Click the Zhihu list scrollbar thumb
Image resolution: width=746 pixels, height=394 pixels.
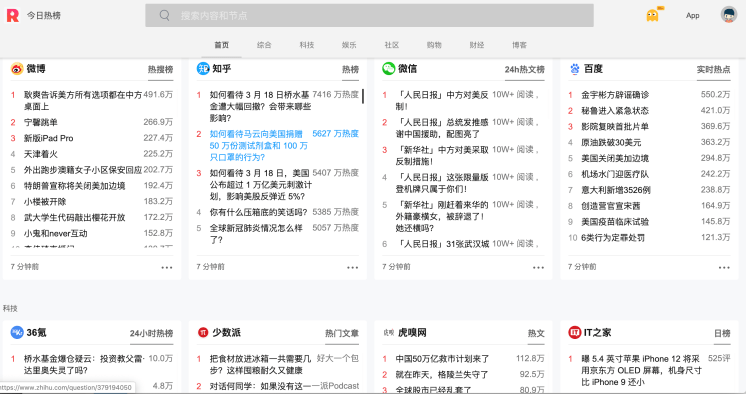[363, 96]
